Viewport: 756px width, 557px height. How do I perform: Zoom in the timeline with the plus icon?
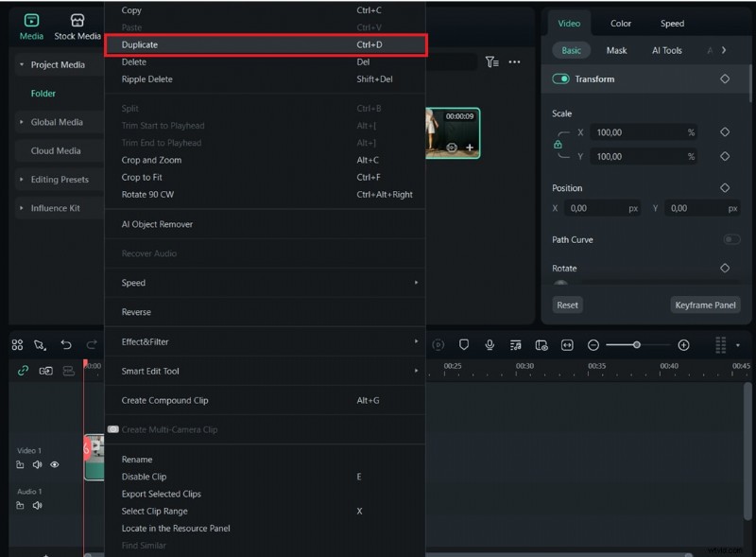click(x=683, y=344)
